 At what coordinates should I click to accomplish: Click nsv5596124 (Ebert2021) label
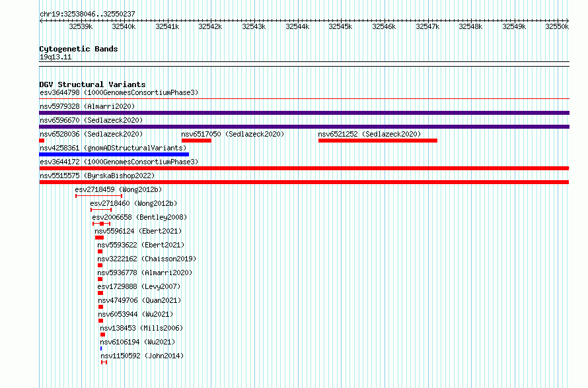(138, 231)
